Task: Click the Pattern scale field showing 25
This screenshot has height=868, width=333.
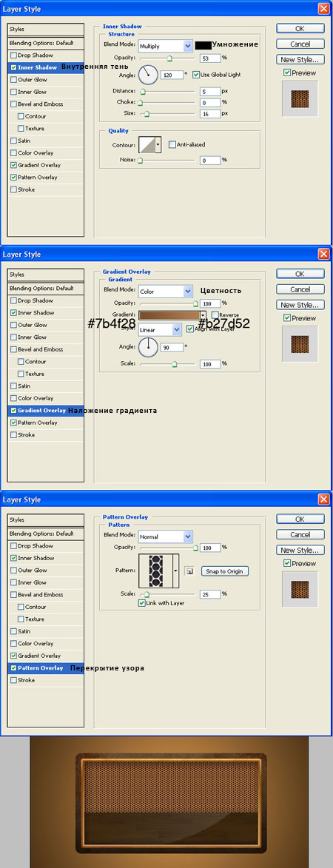Action: click(x=210, y=593)
